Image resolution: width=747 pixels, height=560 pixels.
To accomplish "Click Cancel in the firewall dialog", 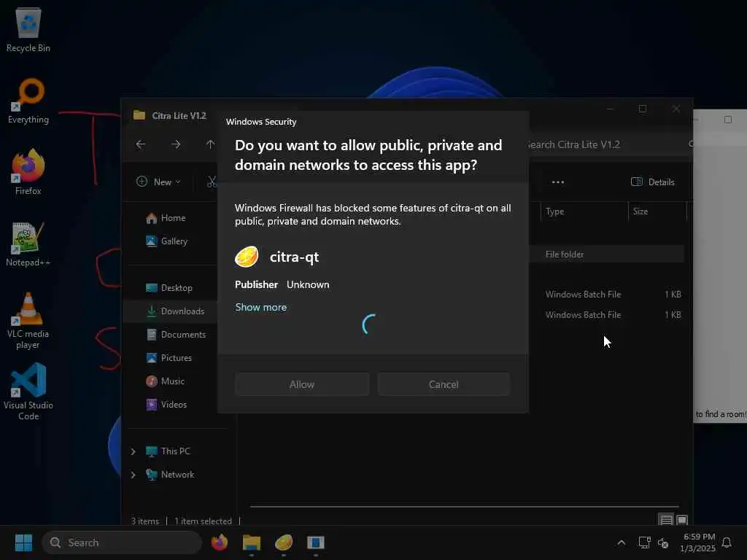I will (444, 384).
